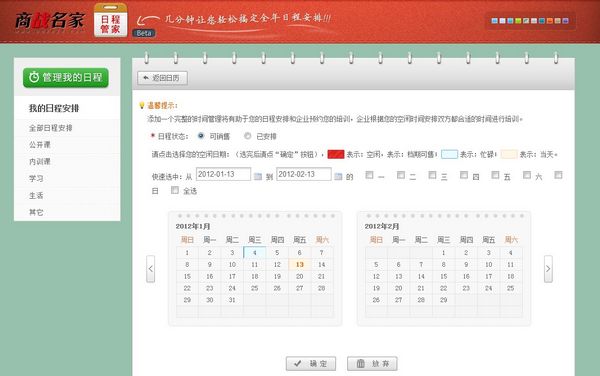Check the 全选 select-all checkbox

point(175,190)
